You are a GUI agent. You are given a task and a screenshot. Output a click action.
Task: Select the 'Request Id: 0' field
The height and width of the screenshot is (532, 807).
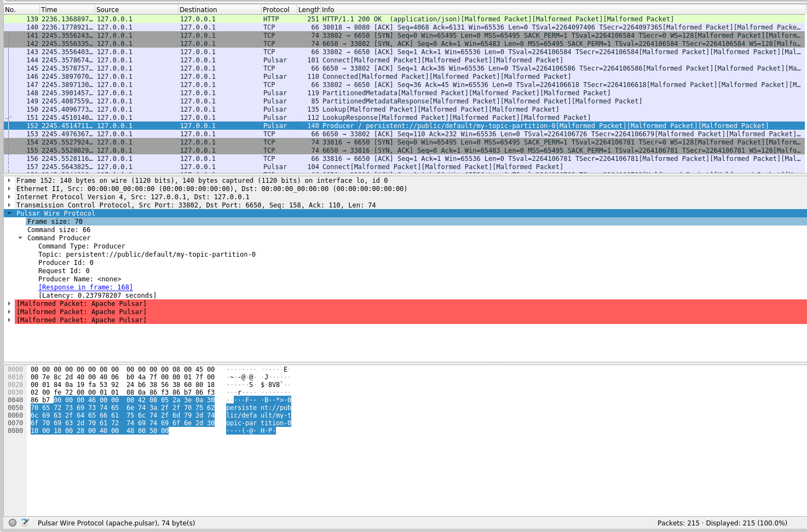tap(64, 270)
